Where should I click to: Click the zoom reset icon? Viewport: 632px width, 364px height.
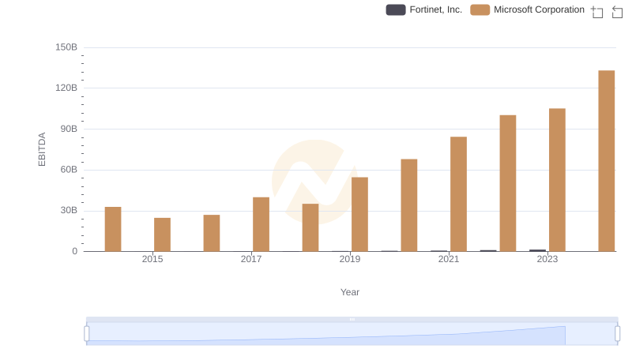pyautogui.click(x=617, y=12)
